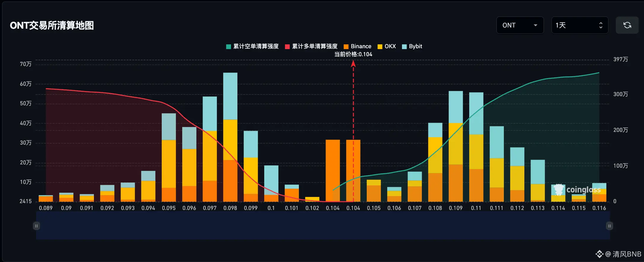Click the stacked bar at 0.105
Viewport: 644px width, 262px height.
pos(374,191)
